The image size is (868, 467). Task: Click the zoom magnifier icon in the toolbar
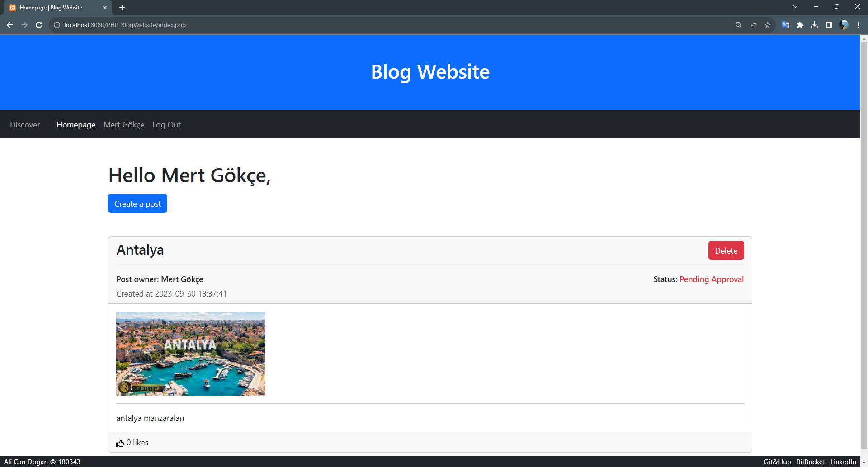738,25
